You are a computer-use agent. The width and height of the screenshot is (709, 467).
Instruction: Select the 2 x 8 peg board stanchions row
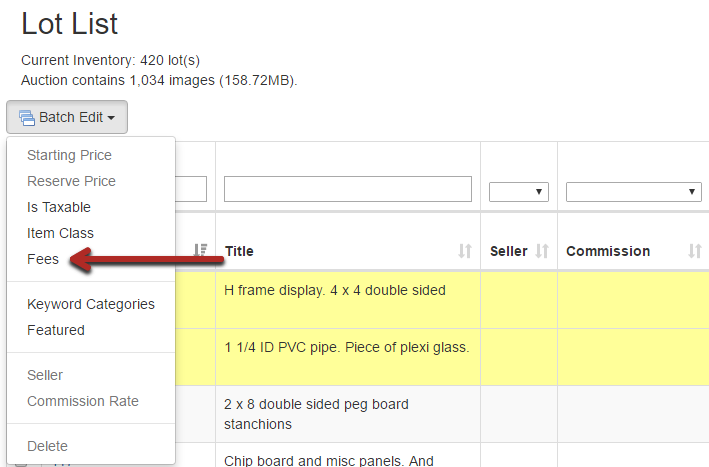[317, 414]
